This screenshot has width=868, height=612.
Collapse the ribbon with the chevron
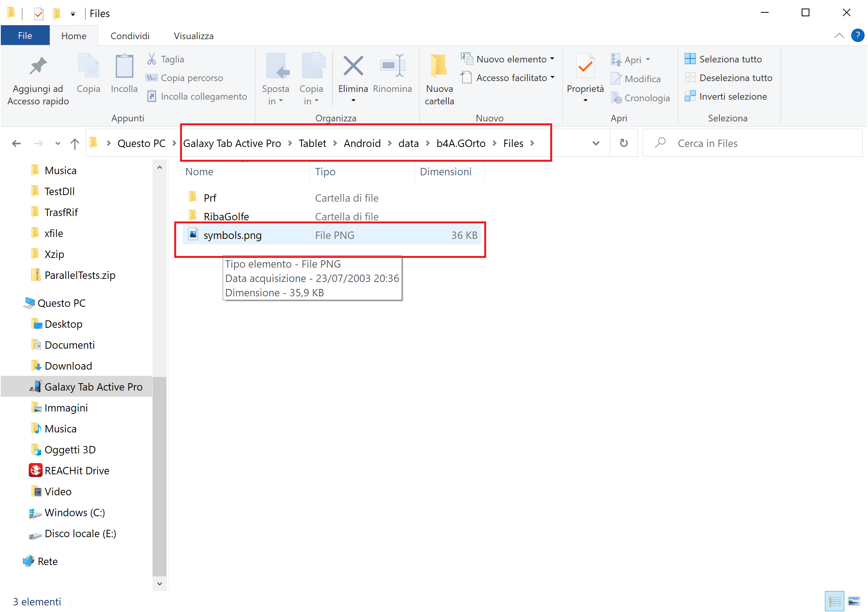click(839, 36)
